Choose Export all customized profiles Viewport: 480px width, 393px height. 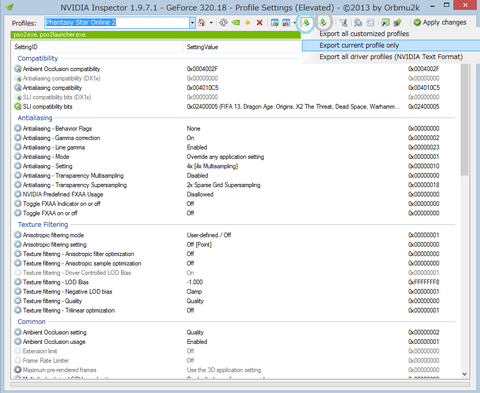pos(364,34)
